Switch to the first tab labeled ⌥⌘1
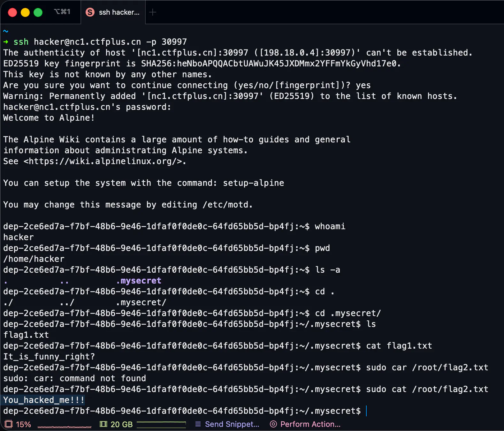The image size is (504, 431). 62,12
